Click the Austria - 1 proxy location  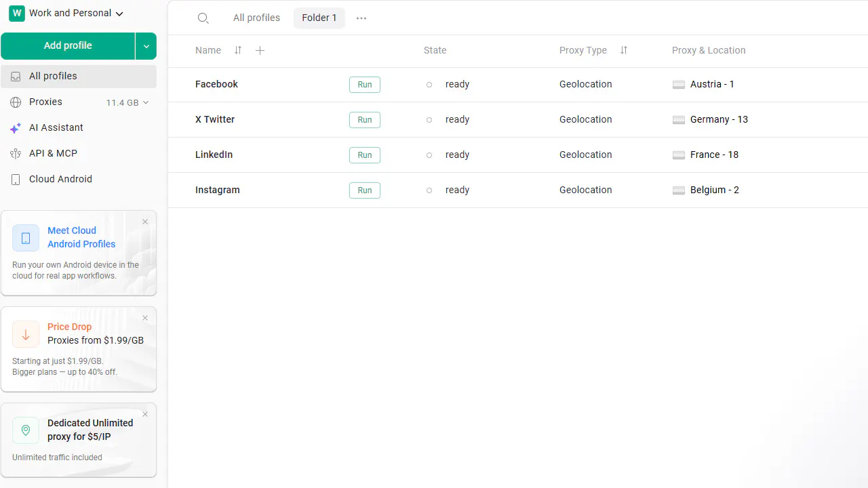[x=712, y=84]
